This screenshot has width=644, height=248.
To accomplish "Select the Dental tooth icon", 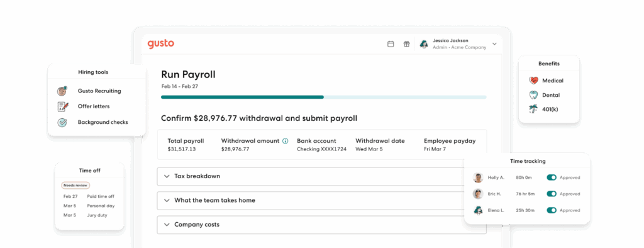I will click(x=533, y=95).
